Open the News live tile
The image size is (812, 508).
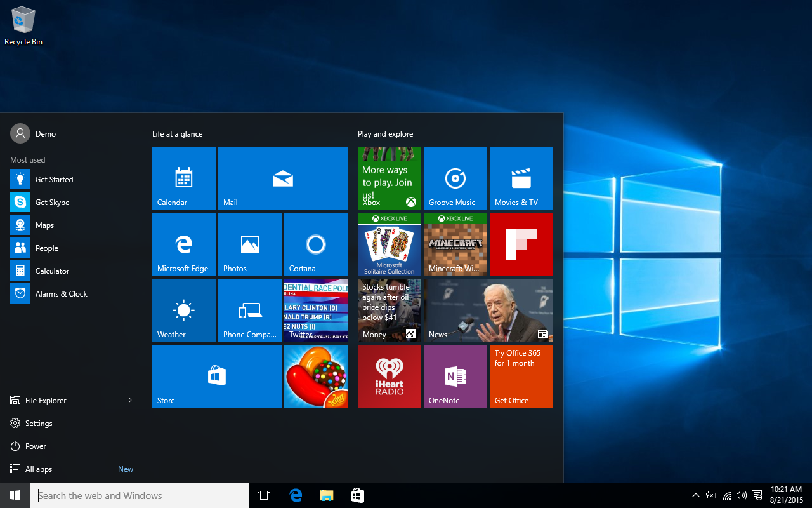point(488,311)
